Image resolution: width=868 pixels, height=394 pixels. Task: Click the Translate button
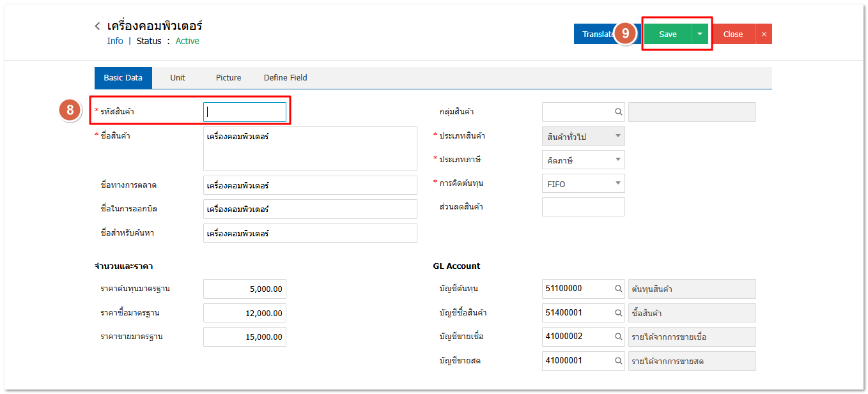(x=594, y=34)
